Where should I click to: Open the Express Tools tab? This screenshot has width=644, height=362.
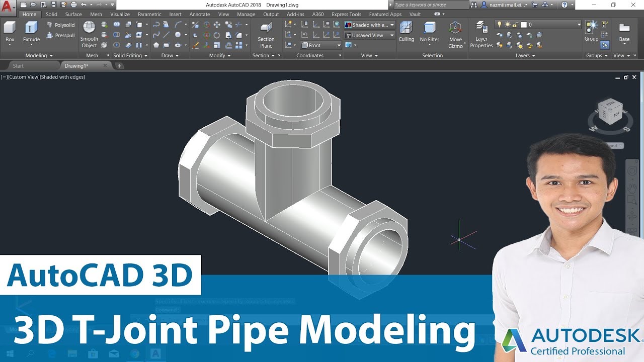coord(346,15)
